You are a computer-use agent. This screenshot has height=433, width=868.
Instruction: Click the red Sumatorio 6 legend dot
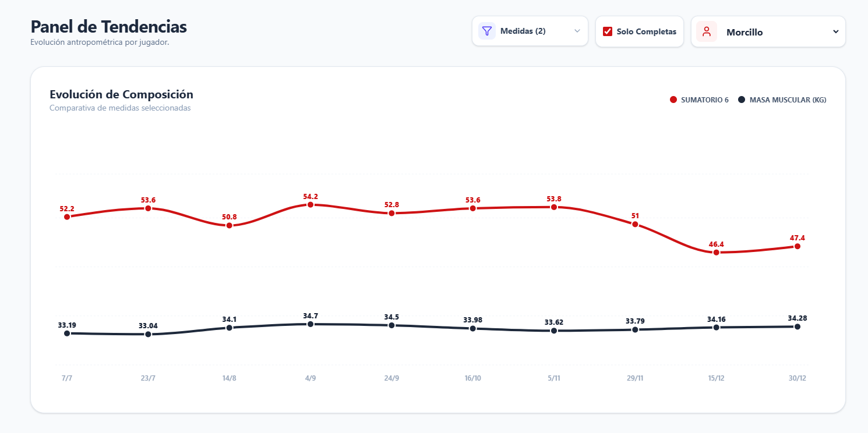click(673, 100)
